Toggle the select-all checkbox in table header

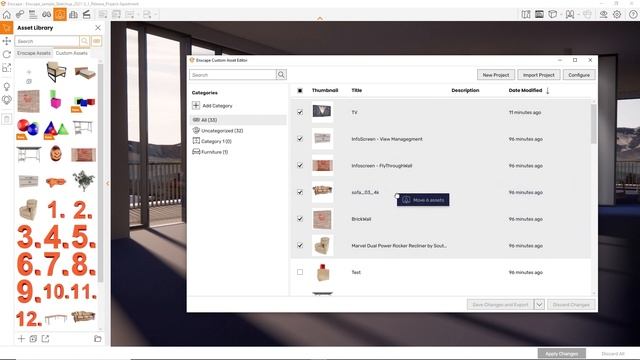point(300,91)
